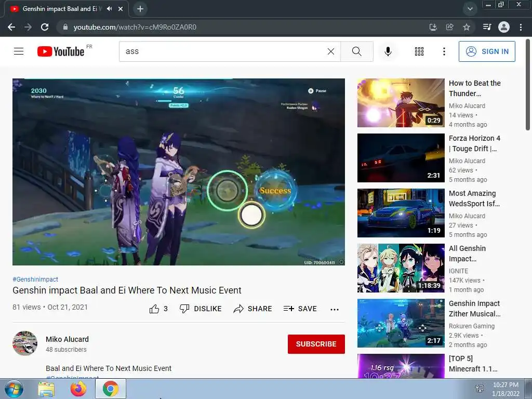Close the Genshin impact tab
532x399 pixels.
(x=121, y=9)
